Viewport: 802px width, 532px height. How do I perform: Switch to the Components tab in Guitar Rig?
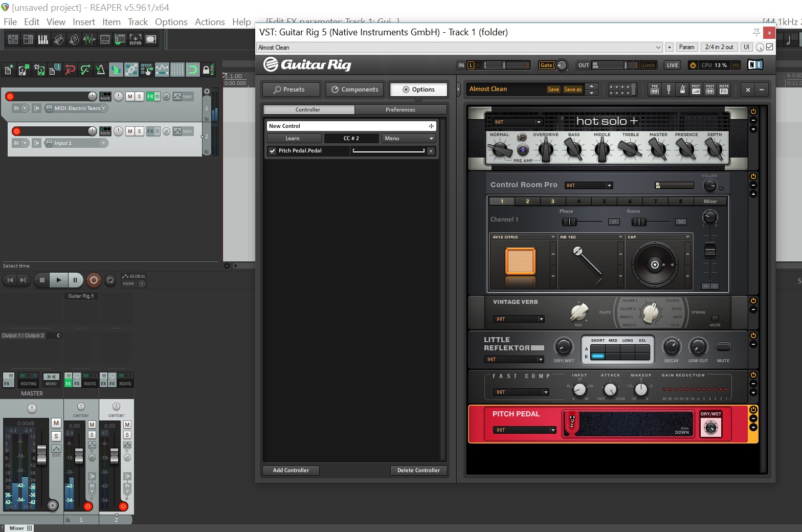pos(354,90)
